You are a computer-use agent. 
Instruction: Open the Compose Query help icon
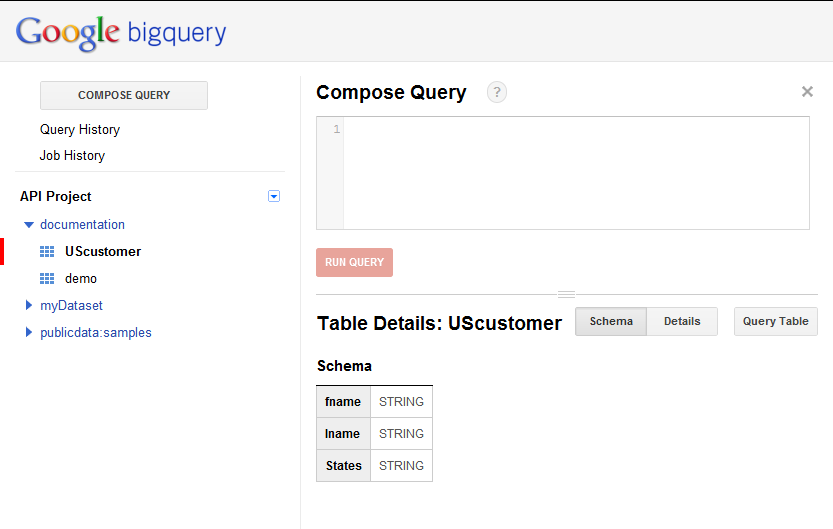point(497,92)
